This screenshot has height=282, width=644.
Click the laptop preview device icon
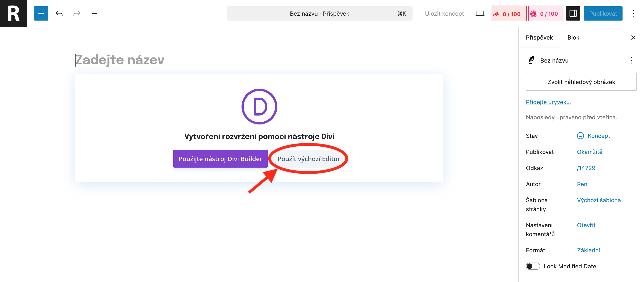point(480,13)
